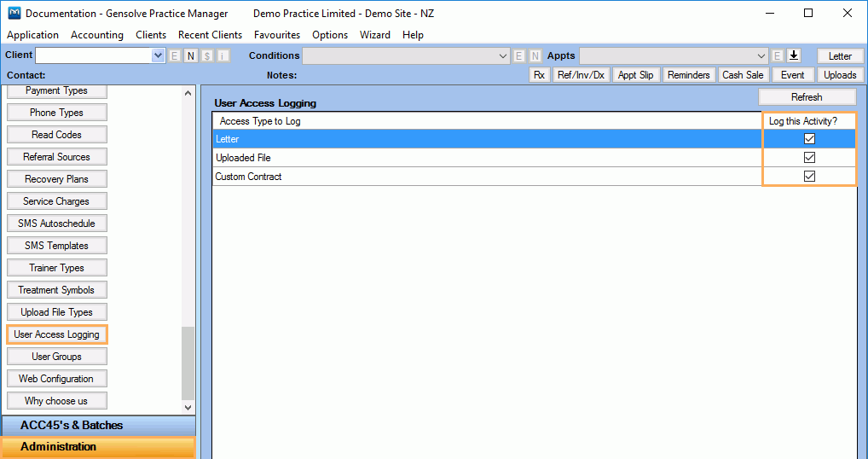The image size is (868, 459).
Task: Click the Appts download arrow icon
Action: (794, 55)
